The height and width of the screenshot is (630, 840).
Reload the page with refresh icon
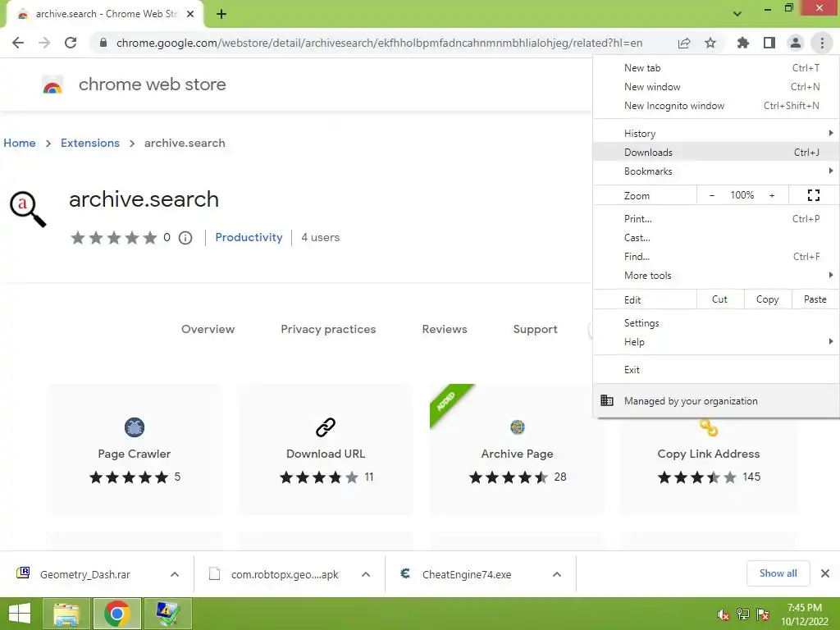(71, 43)
